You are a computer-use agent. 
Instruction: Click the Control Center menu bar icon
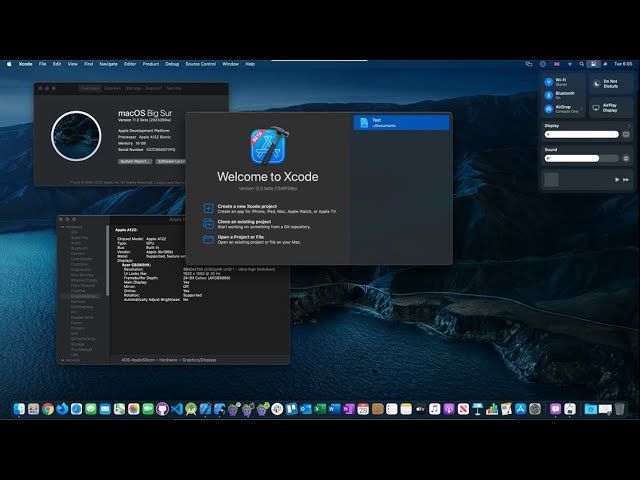point(593,64)
